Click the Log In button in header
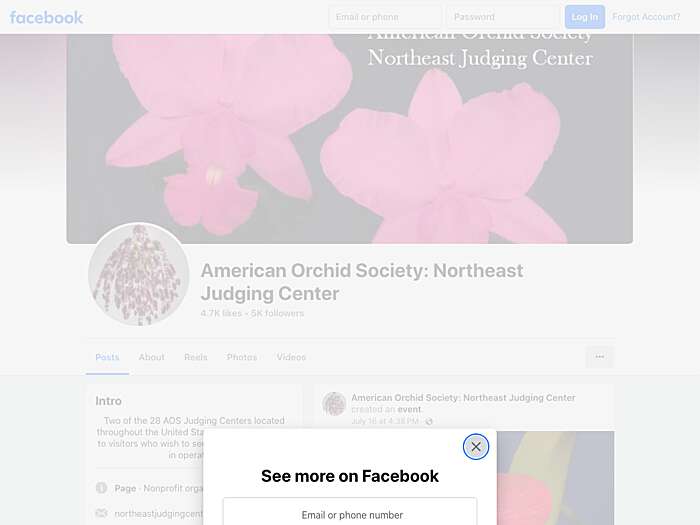 [x=584, y=17]
